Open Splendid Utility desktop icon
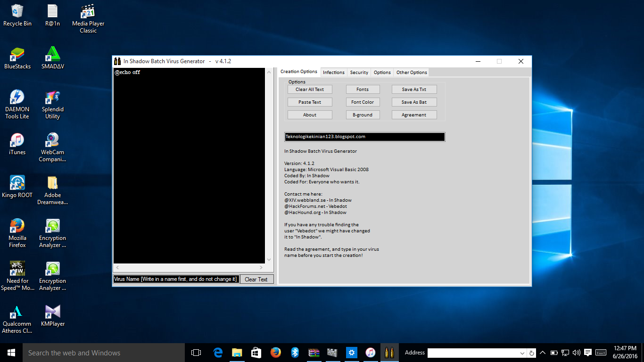 click(52, 105)
